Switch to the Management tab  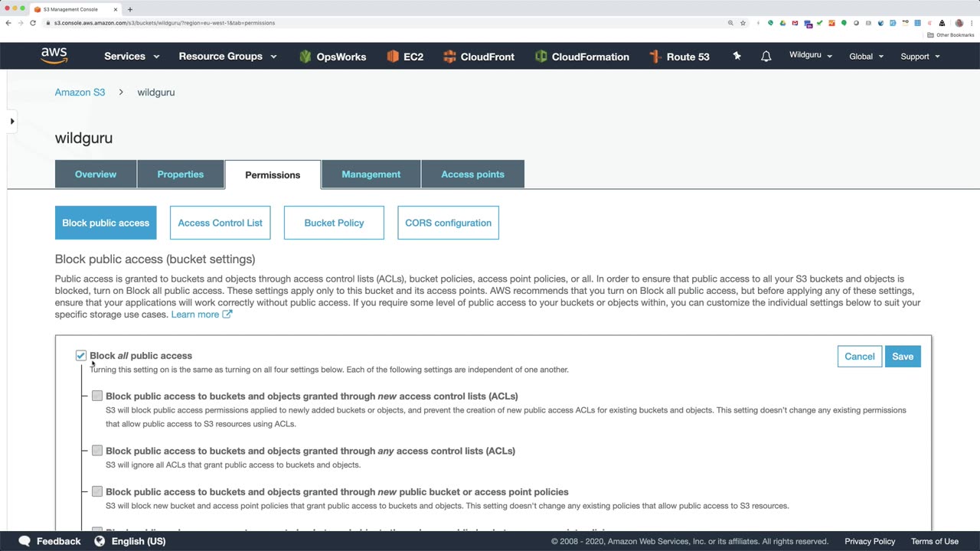[371, 174]
